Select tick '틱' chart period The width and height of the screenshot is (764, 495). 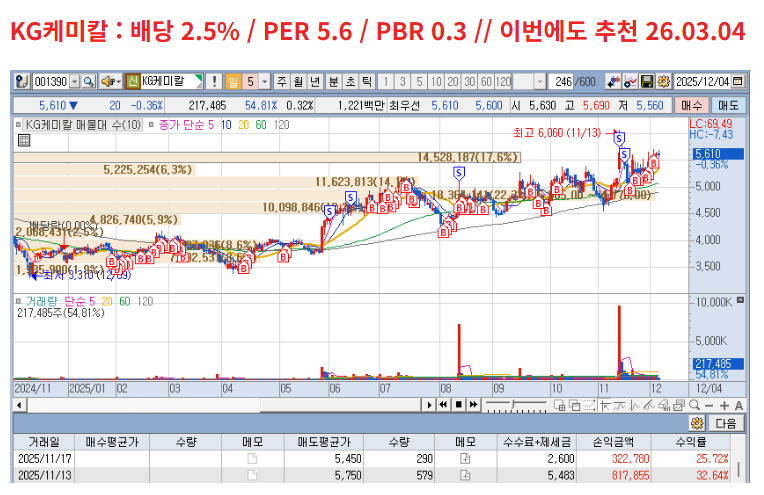(x=367, y=81)
